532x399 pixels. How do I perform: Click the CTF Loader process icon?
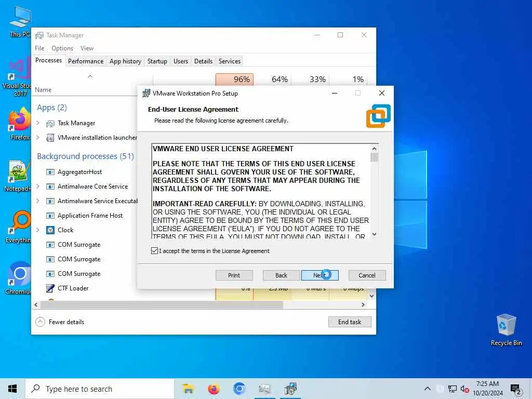click(50, 288)
